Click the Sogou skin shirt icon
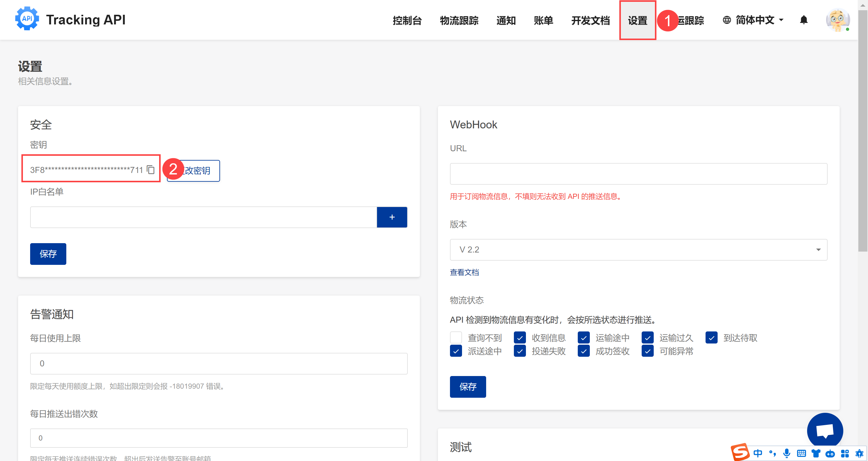Image resolution: width=868 pixels, height=461 pixels. tap(816, 453)
